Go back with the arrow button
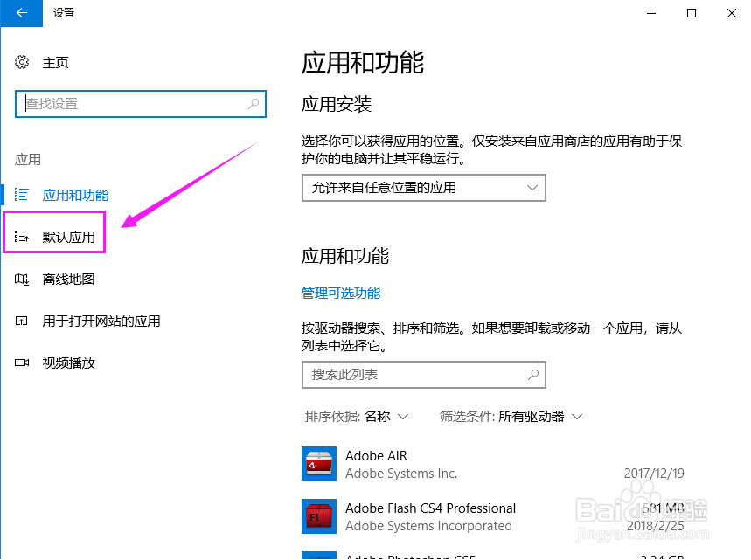Image resolution: width=751 pixels, height=560 pixels. tap(22, 13)
